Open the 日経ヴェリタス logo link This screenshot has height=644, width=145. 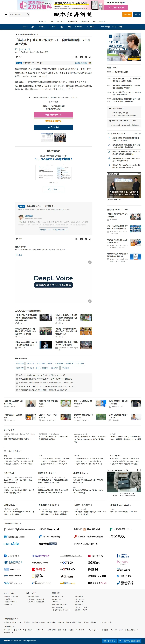(x=117, y=537)
